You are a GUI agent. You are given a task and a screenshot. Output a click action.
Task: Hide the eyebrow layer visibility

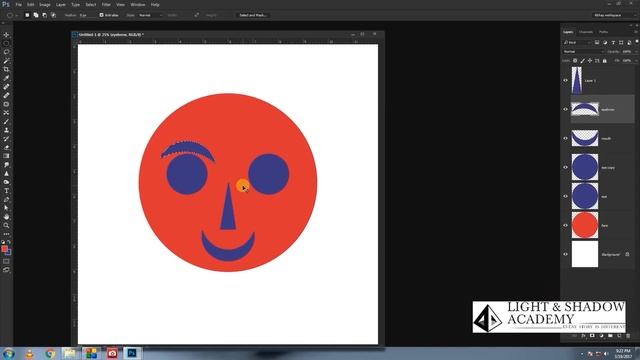[566, 109]
